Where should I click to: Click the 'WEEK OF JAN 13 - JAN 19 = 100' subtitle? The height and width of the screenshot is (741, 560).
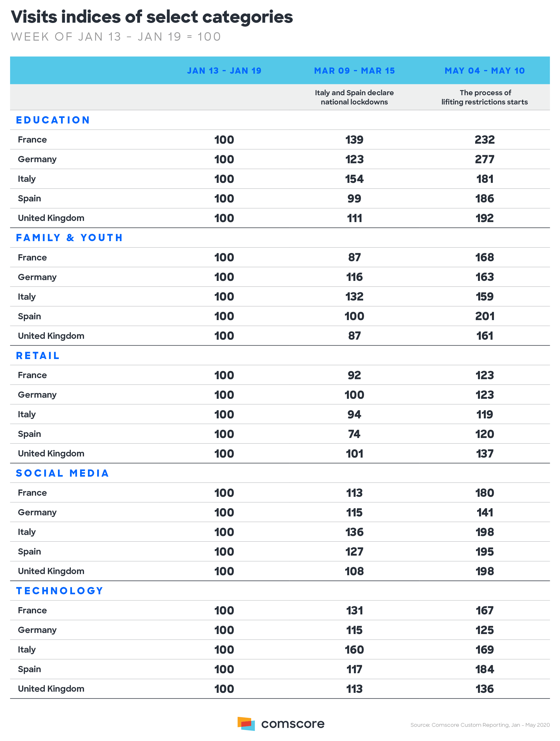[116, 36]
